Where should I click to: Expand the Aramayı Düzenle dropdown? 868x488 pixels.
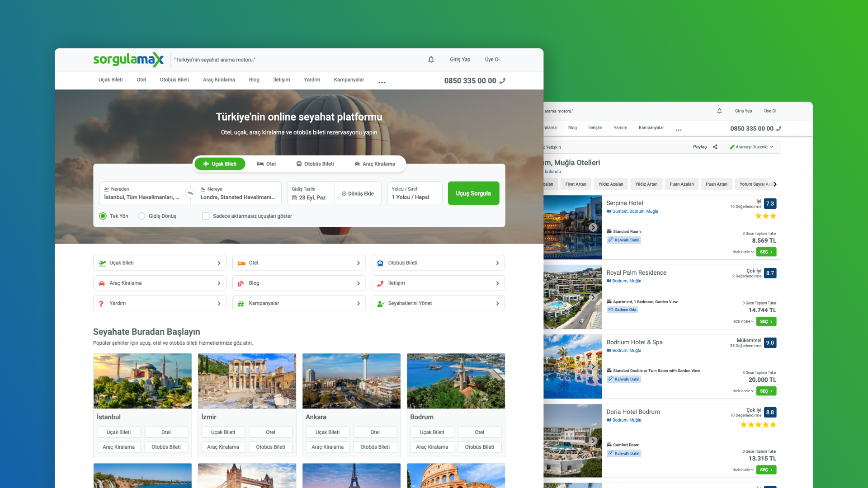point(752,147)
